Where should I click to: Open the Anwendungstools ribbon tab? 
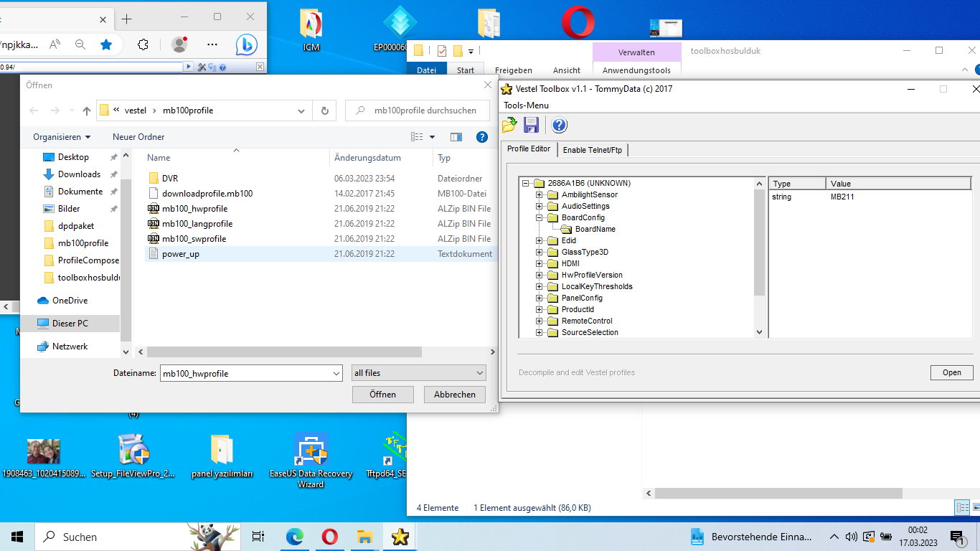(x=636, y=70)
